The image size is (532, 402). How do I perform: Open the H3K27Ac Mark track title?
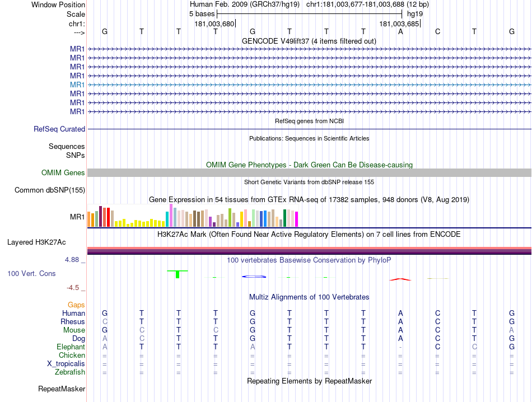point(309,235)
